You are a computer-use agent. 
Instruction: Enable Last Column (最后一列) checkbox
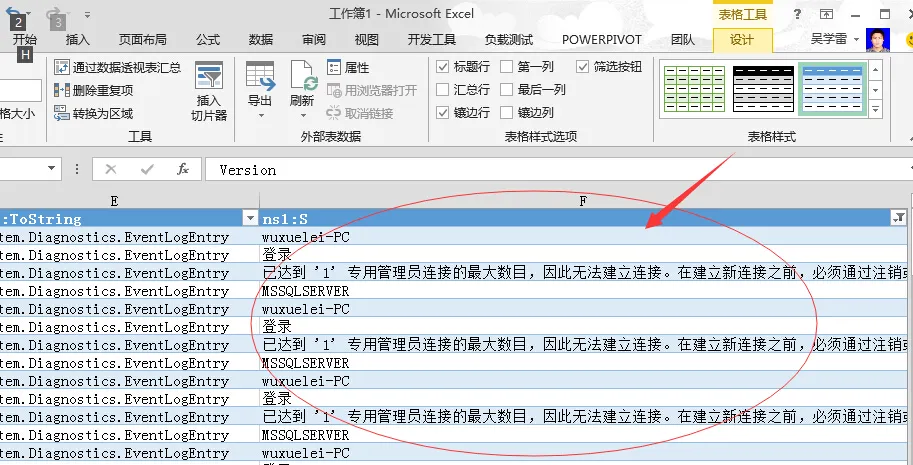[507, 90]
